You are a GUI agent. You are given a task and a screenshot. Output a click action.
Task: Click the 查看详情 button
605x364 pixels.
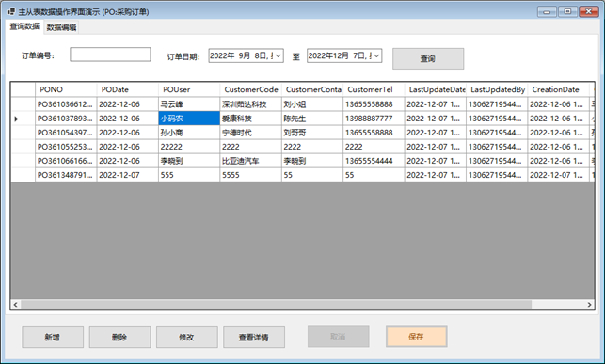(254, 337)
